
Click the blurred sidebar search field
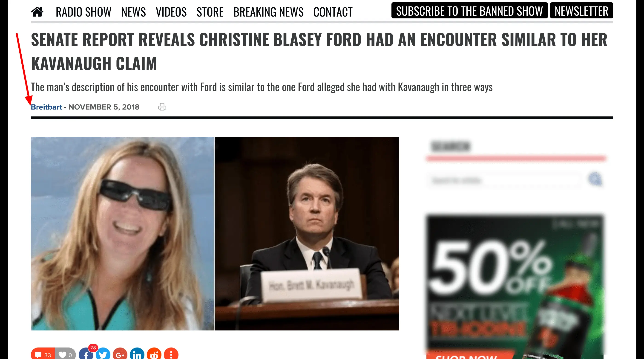pos(505,180)
